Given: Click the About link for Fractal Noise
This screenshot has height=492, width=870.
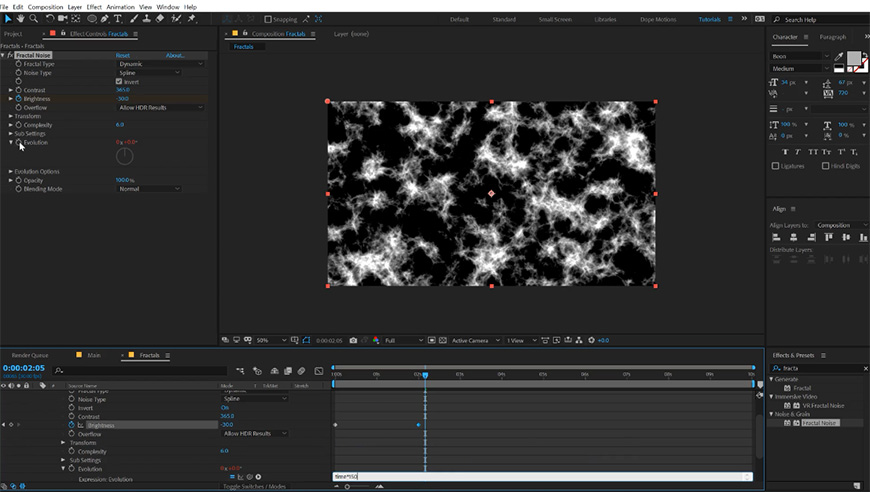Looking at the screenshot, I should click(x=174, y=56).
